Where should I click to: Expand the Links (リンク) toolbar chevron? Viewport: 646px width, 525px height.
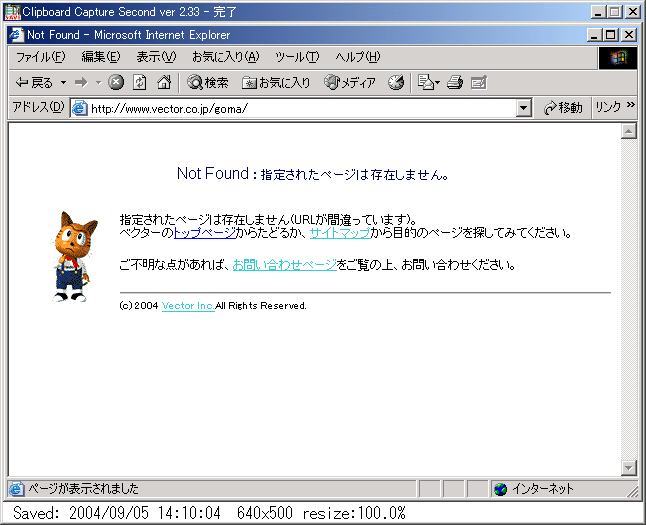pyautogui.click(x=630, y=108)
